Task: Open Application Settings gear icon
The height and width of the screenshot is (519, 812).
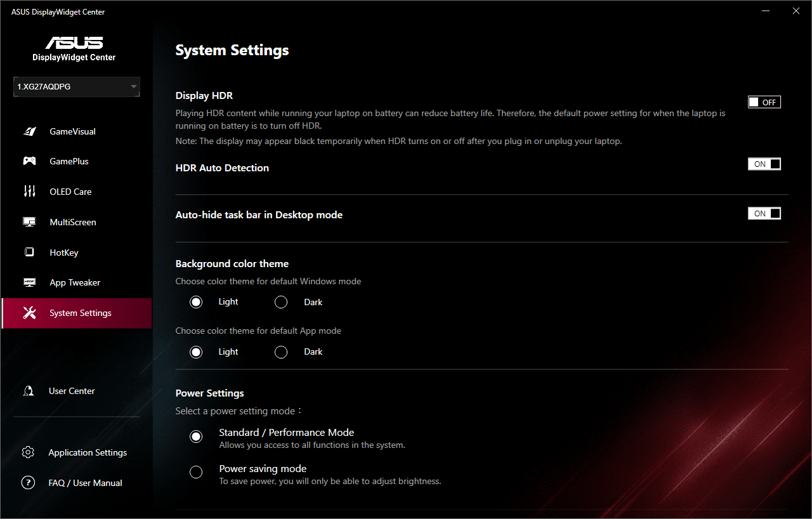Action: [x=28, y=452]
